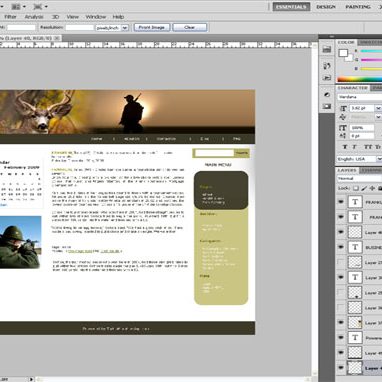Hide the Powered text layer

click(x=341, y=337)
